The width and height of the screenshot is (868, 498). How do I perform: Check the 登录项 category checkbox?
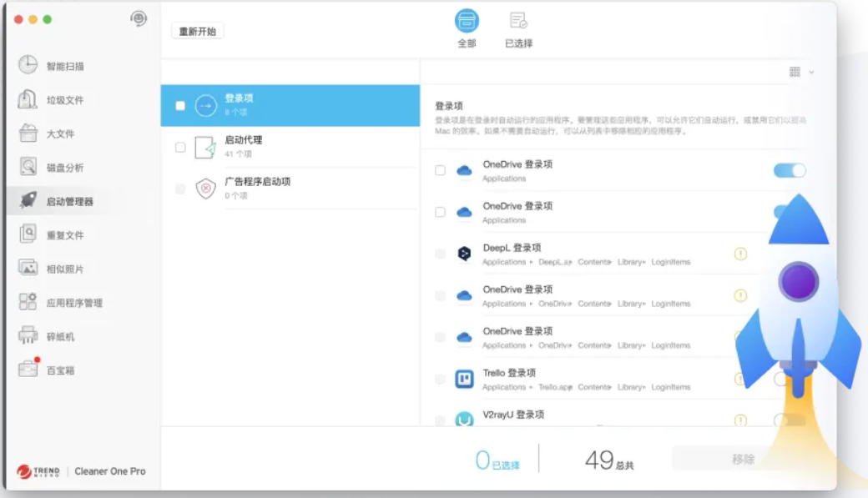pyautogui.click(x=180, y=105)
